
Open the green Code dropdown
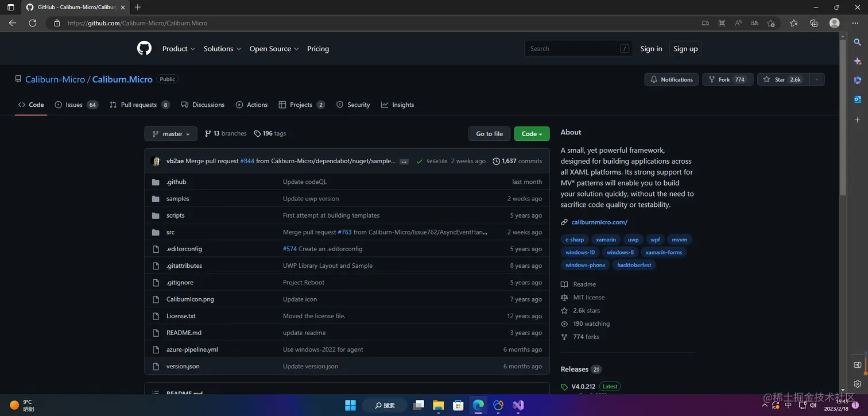coord(532,134)
